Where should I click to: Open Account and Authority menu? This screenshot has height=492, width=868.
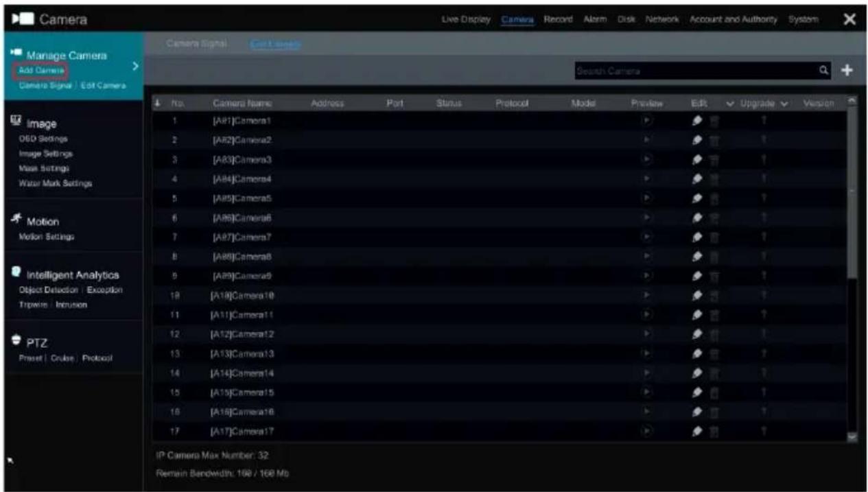pyautogui.click(x=734, y=19)
